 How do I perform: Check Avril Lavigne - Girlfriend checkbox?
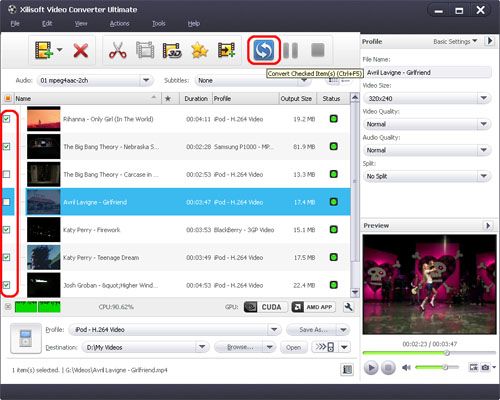coord(6,202)
